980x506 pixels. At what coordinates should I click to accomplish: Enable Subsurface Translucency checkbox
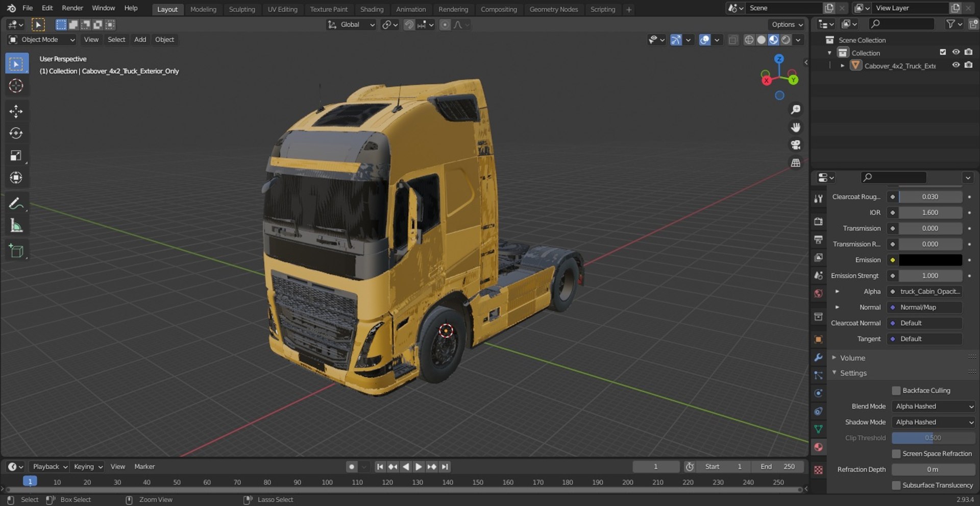[896, 486]
